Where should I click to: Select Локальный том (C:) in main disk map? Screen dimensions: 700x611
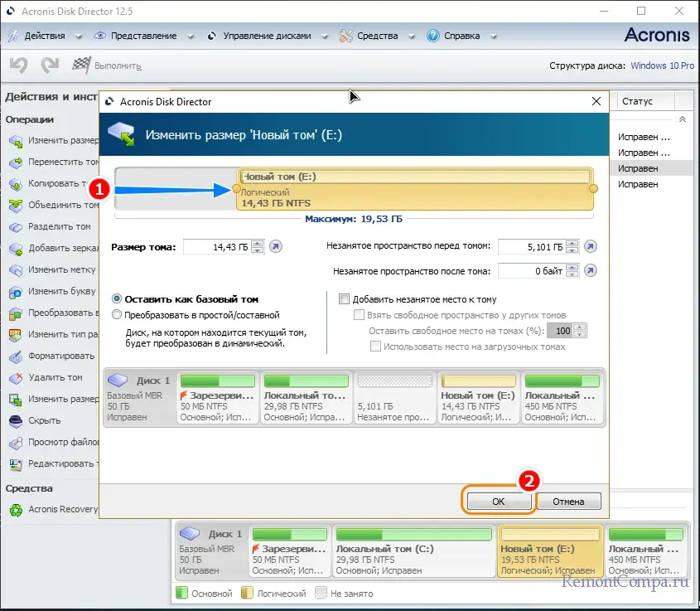click(x=413, y=551)
